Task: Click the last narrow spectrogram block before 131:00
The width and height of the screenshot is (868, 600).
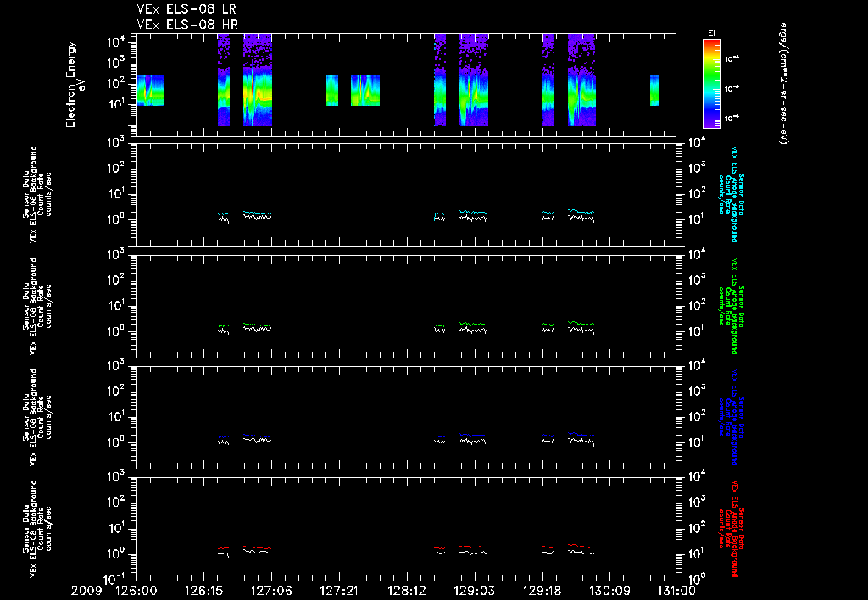Action: point(654,90)
